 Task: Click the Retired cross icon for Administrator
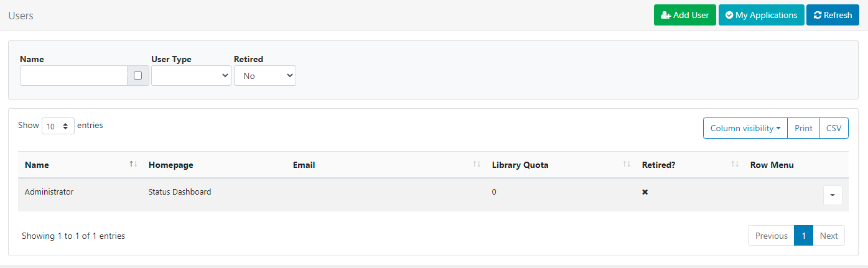(x=645, y=192)
